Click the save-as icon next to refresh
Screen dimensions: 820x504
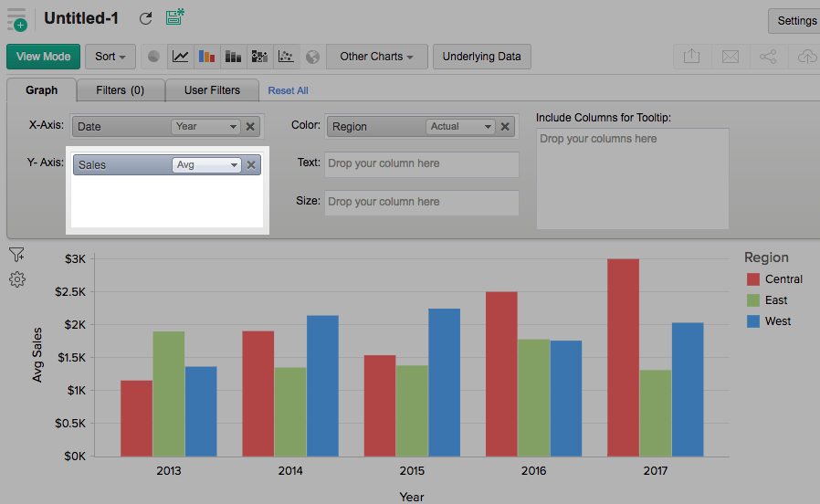pos(174,18)
